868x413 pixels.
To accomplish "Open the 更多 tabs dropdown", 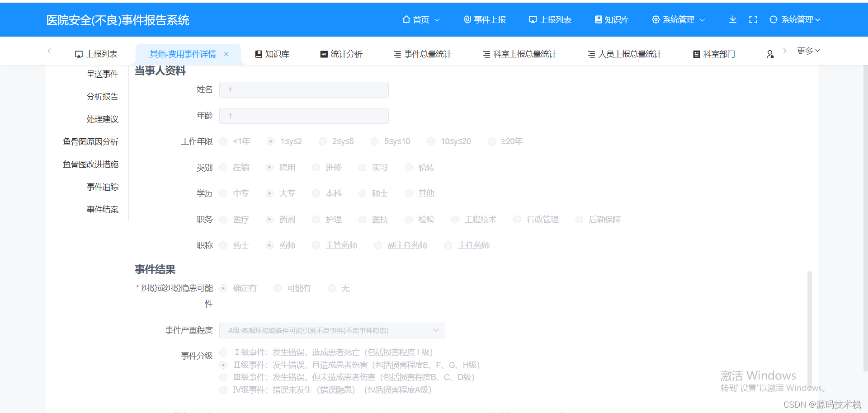I will tap(808, 51).
